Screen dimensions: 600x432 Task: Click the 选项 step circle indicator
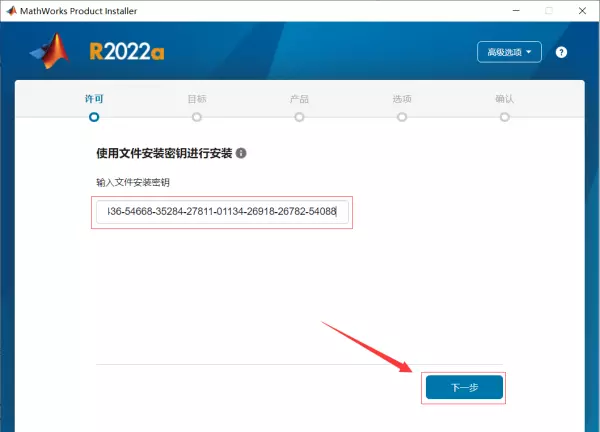pyautogui.click(x=402, y=117)
